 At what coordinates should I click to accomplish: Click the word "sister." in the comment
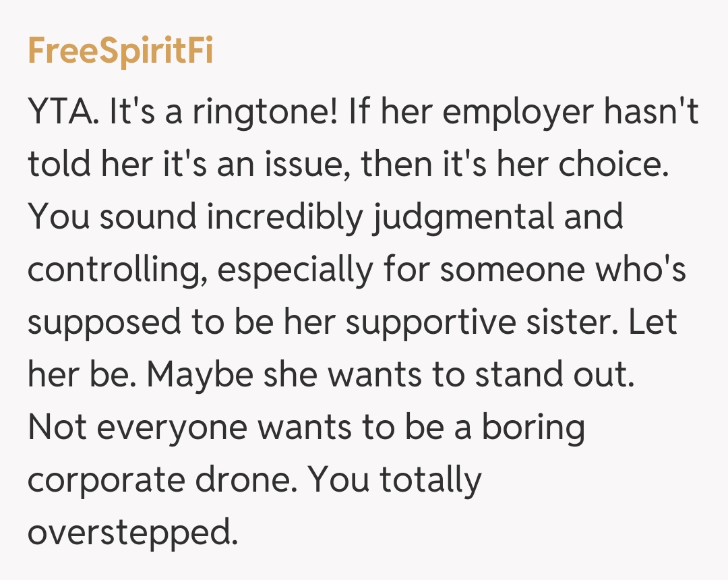click(577, 322)
